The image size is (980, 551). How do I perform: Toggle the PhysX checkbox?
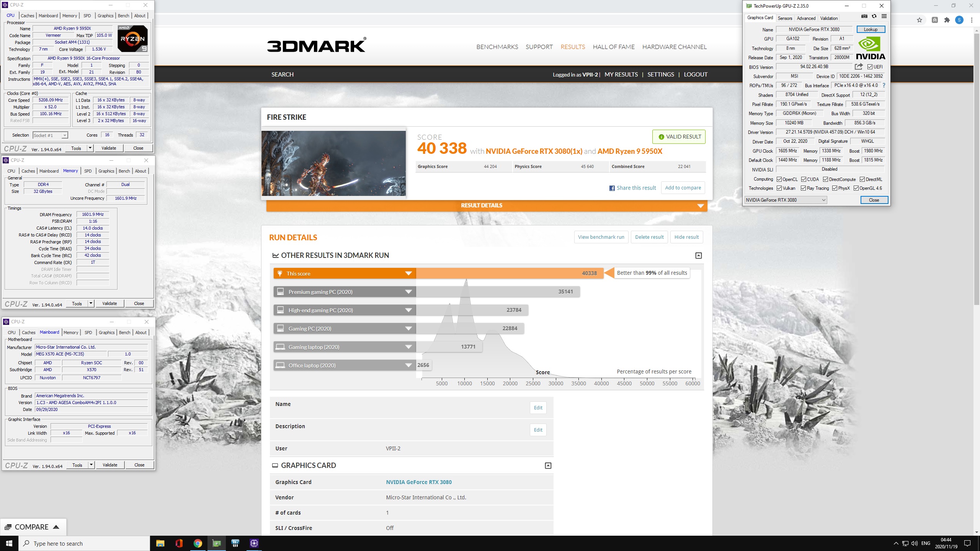pos(835,188)
